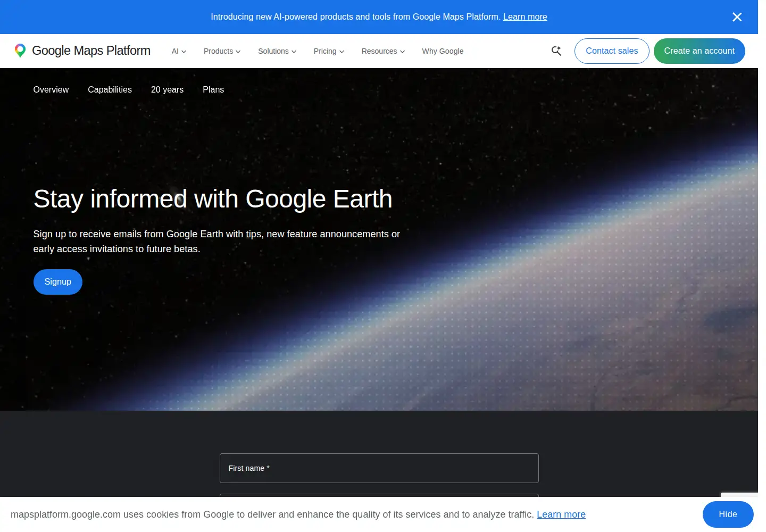
Task: Expand the Products dropdown menu
Action: point(222,51)
